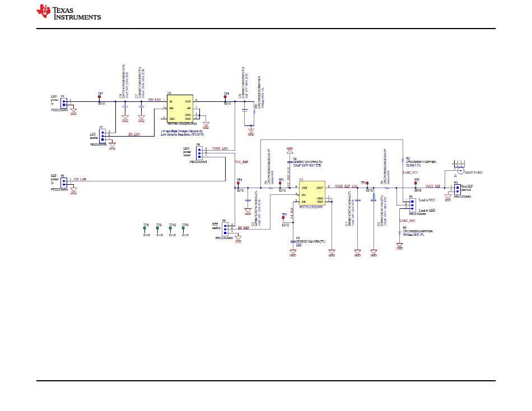Click the EN_REF net label
532x411 pixels.
coord(244,228)
